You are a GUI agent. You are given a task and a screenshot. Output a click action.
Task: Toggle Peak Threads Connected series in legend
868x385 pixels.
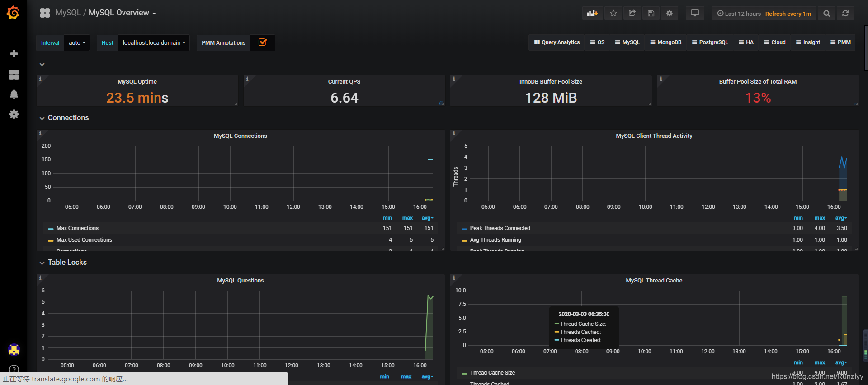pos(500,228)
